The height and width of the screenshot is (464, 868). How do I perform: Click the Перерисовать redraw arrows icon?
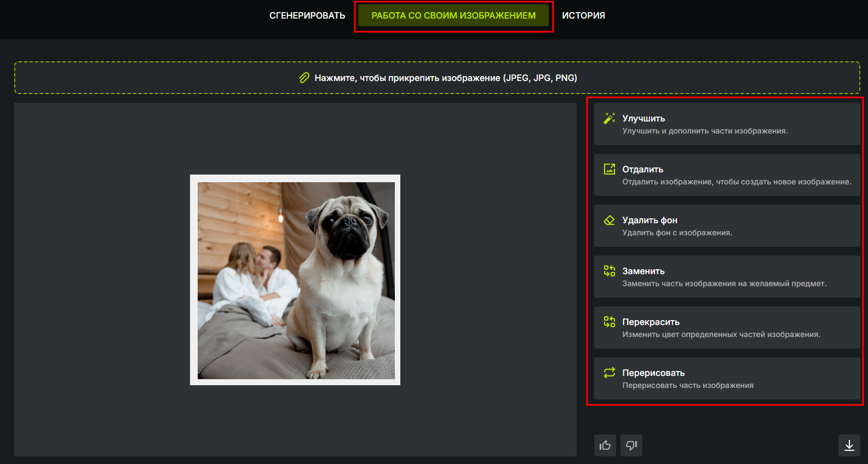pos(609,373)
